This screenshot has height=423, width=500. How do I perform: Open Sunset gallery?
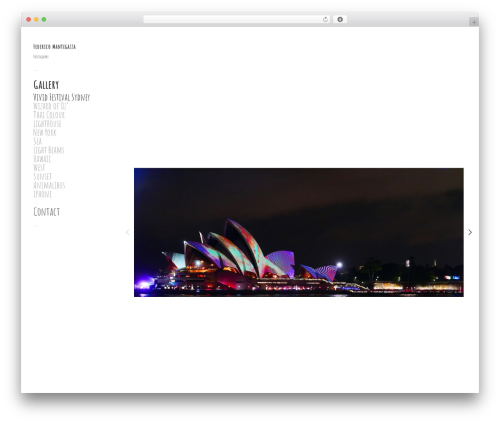42,176
